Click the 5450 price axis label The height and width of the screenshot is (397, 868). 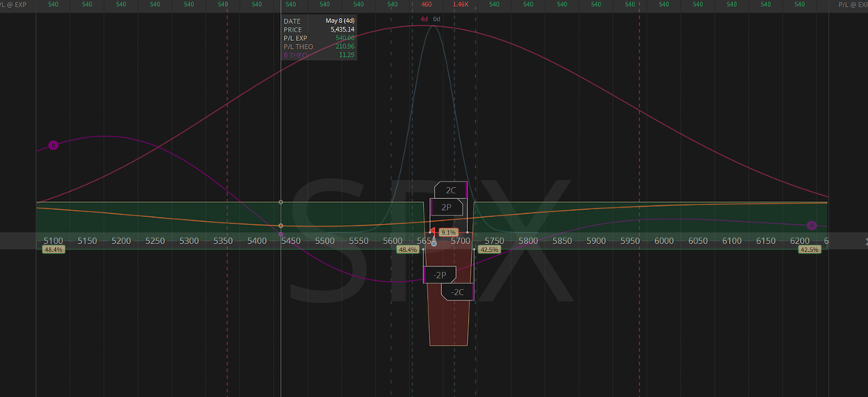click(290, 241)
